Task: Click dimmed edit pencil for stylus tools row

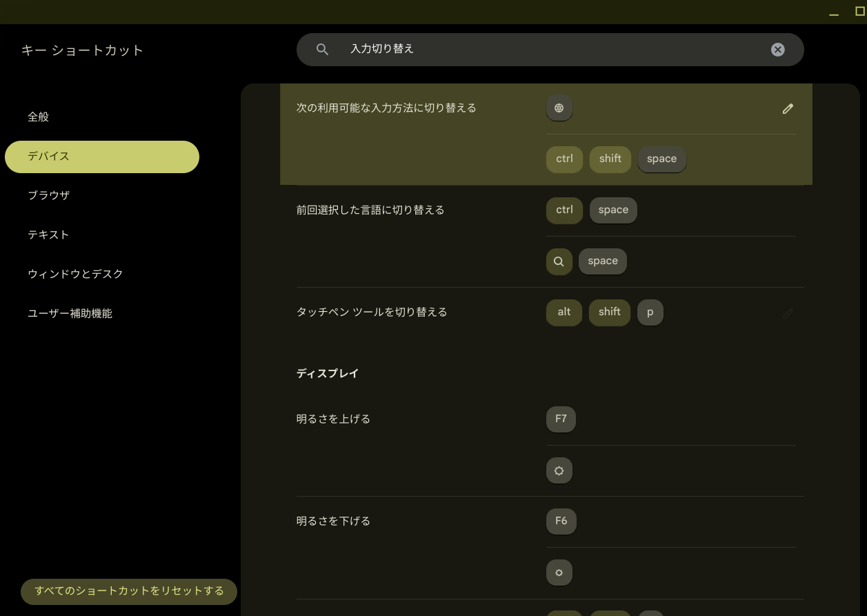Action: (x=788, y=314)
